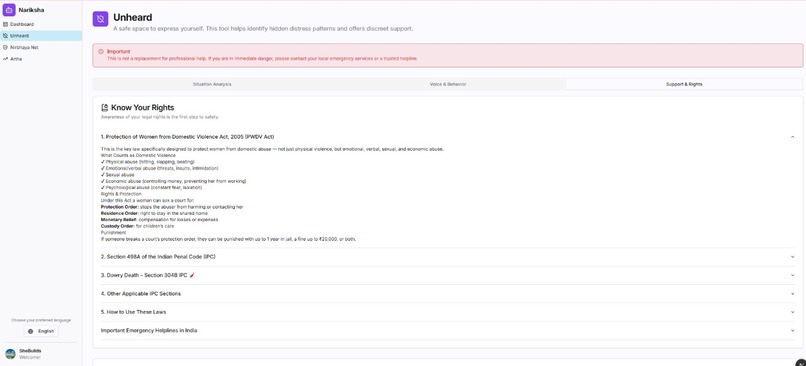Image resolution: width=806 pixels, height=366 pixels.
Task: Click the Know Your Rights heading
Action: point(142,107)
